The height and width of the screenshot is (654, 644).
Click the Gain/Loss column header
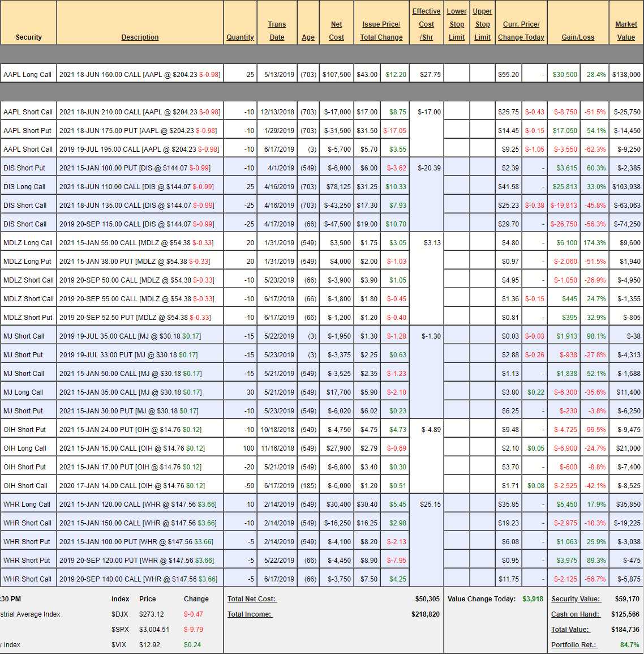577,37
